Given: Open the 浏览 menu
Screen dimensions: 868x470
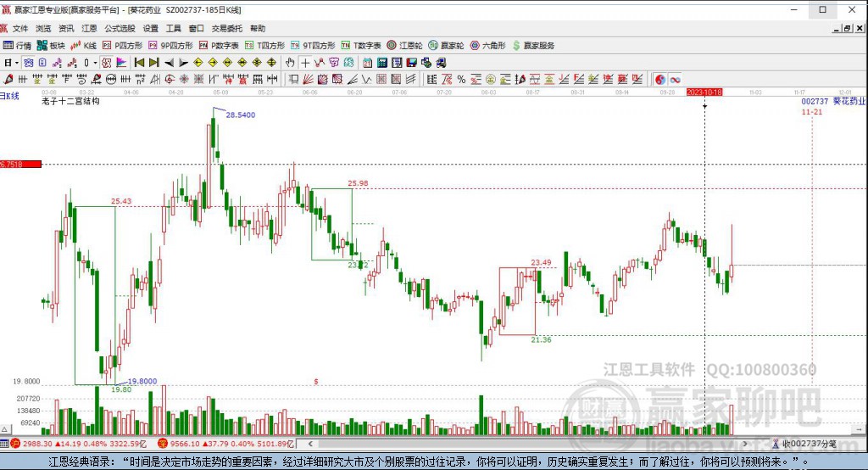Looking at the screenshot, I should (43, 28).
